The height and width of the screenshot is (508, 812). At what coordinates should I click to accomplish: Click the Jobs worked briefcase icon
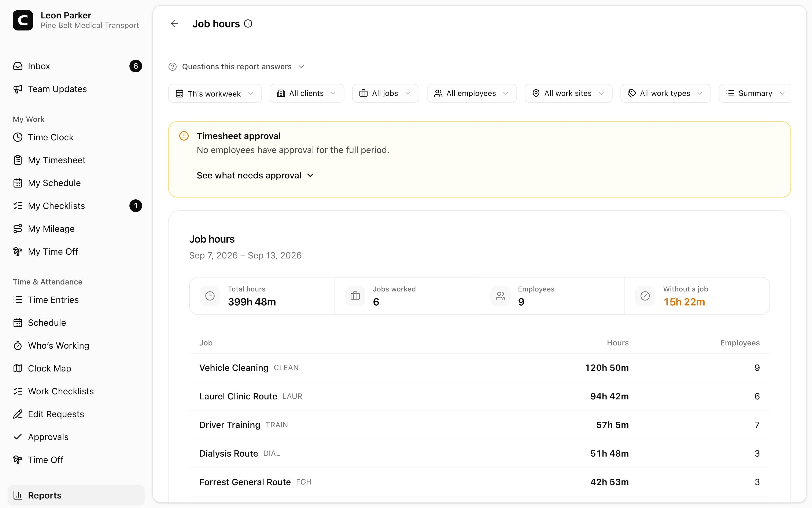[x=355, y=296]
